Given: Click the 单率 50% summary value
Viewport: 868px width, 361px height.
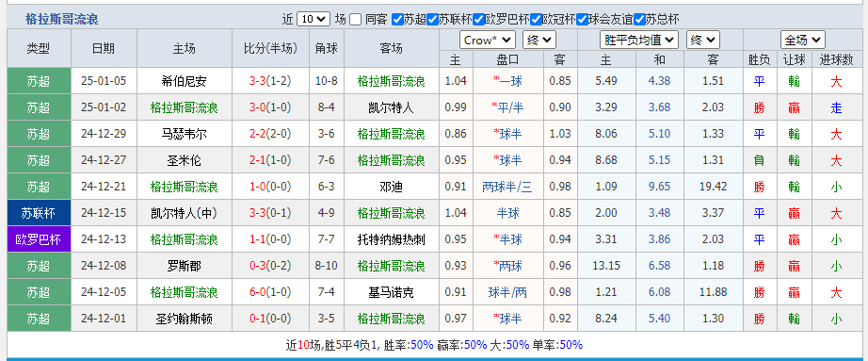Looking at the screenshot, I should (x=571, y=345).
